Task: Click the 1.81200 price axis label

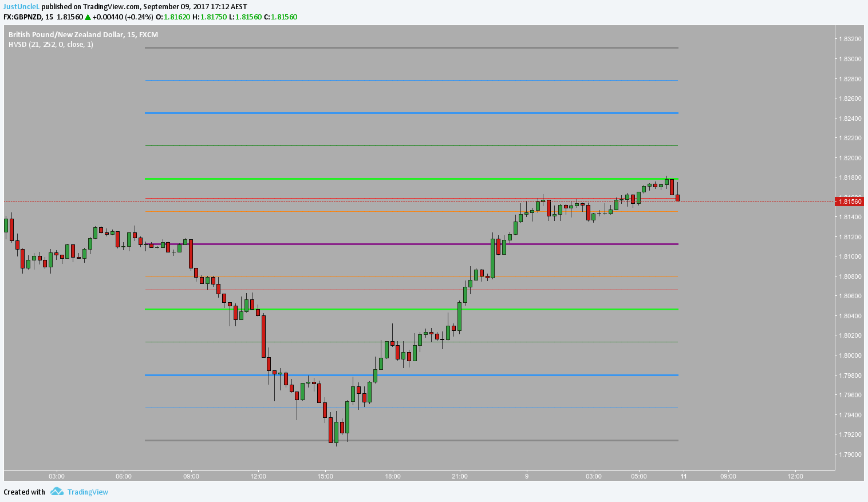Action: [850, 237]
